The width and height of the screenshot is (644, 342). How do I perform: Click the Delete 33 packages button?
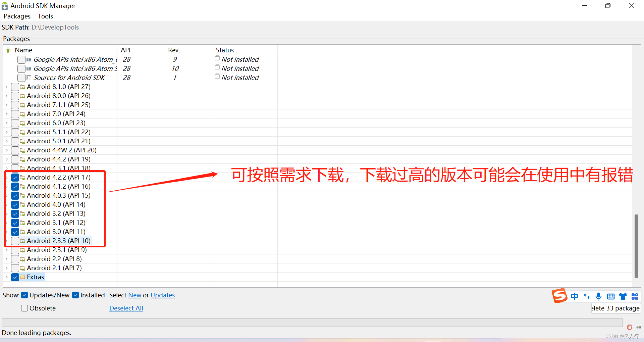click(616, 308)
